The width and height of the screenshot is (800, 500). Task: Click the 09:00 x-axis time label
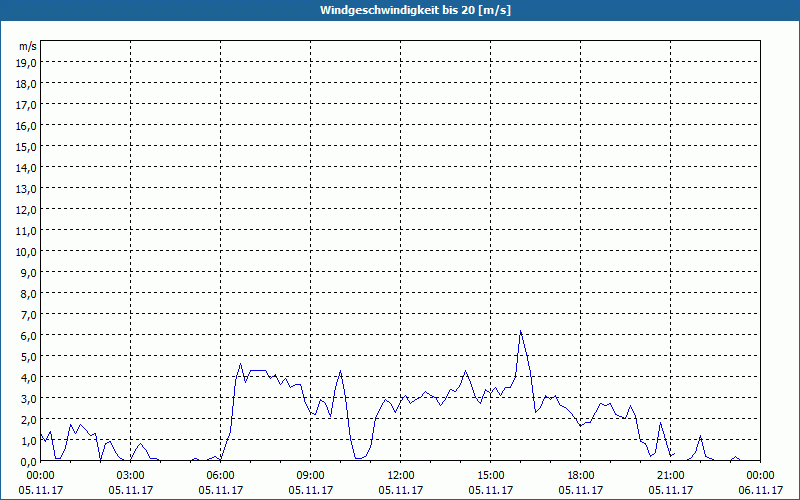[310, 476]
